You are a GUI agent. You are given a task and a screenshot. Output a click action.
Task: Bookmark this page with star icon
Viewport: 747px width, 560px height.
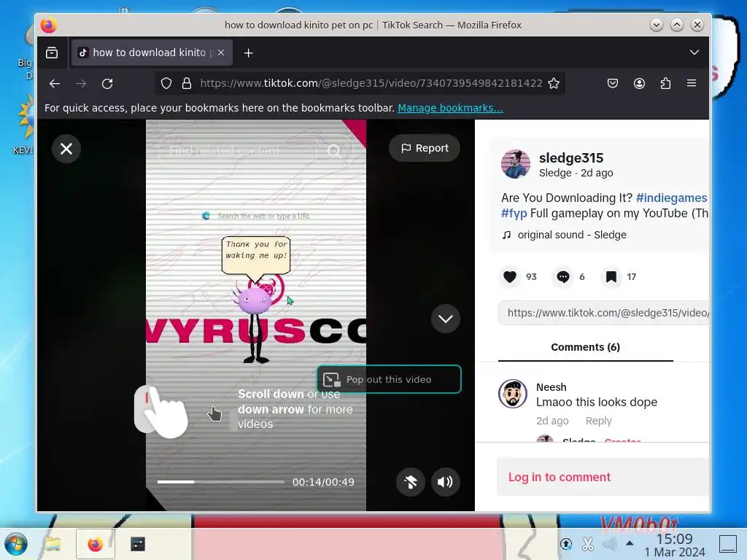(554, 83)
